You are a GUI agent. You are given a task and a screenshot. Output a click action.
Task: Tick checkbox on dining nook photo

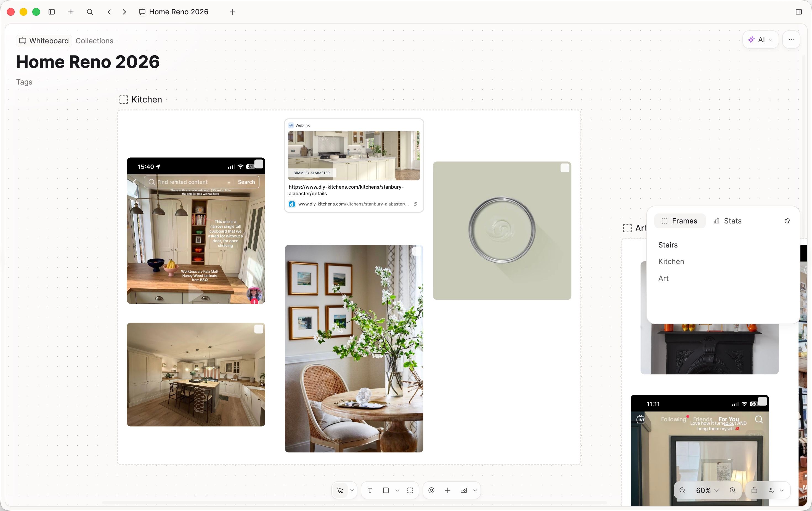(417, 251)
